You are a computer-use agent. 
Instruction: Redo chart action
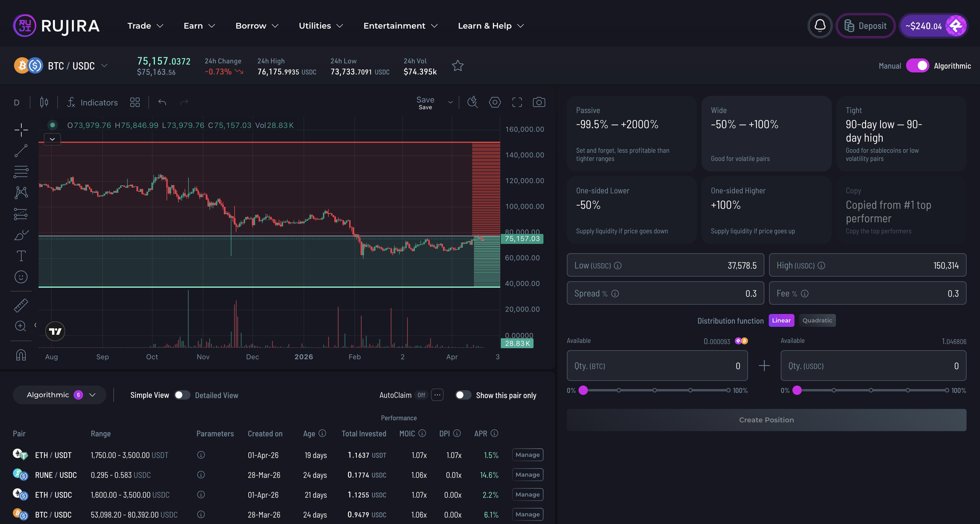tap(184, 102)
